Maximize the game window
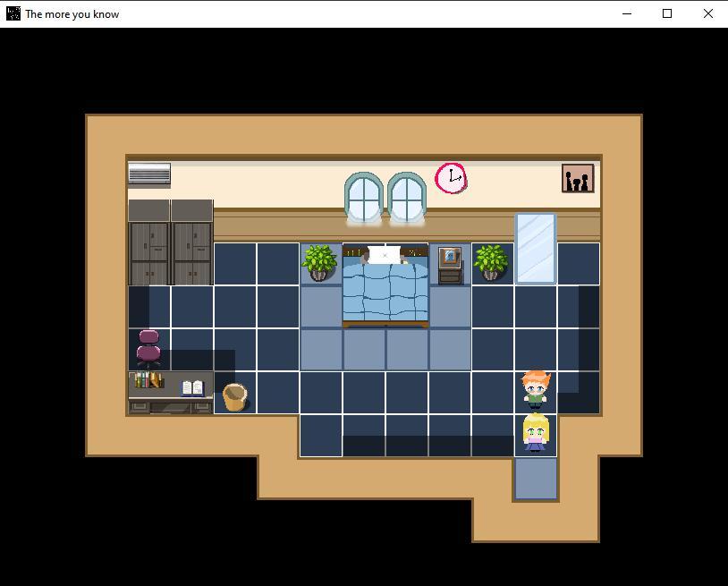728x586 pixels. pos(667,13)
